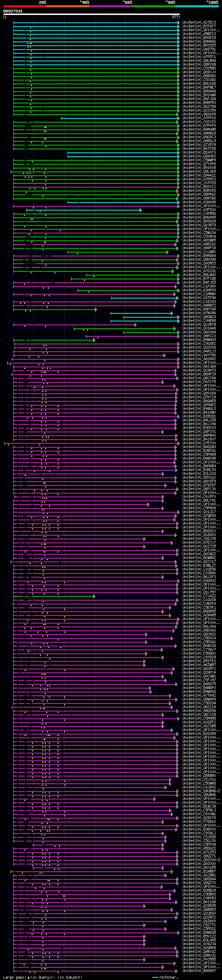Select hit label UniRef100_Q6Z784
This screenshot has width=222, height=980.
pos(199,106)
